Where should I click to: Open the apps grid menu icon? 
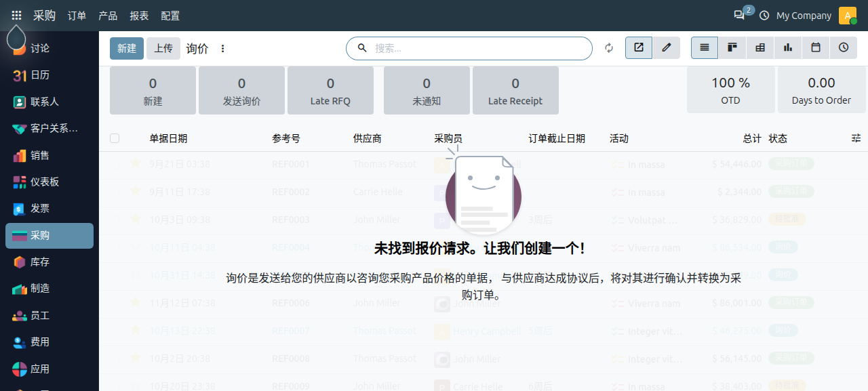[16, 15]
